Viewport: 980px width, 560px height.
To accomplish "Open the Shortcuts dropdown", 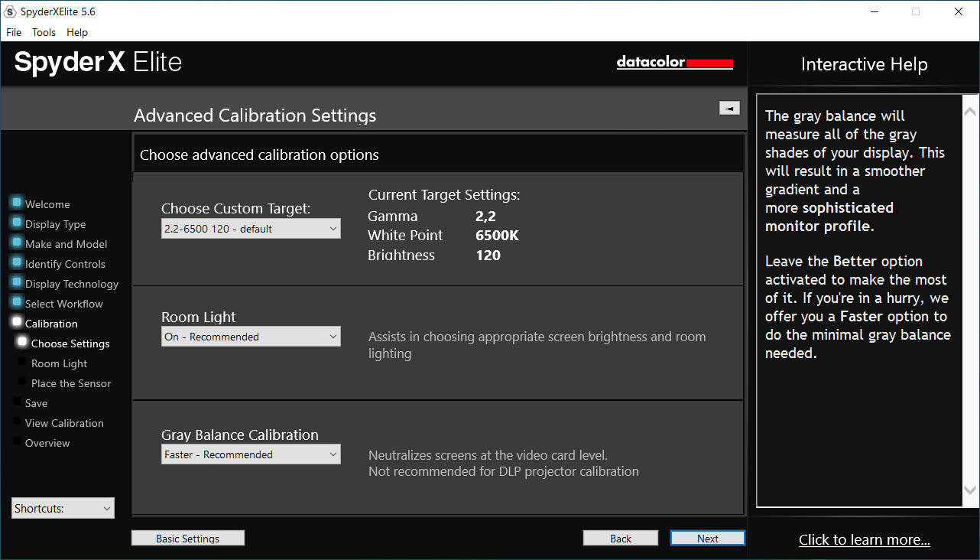I will click(x=63, y=508).
